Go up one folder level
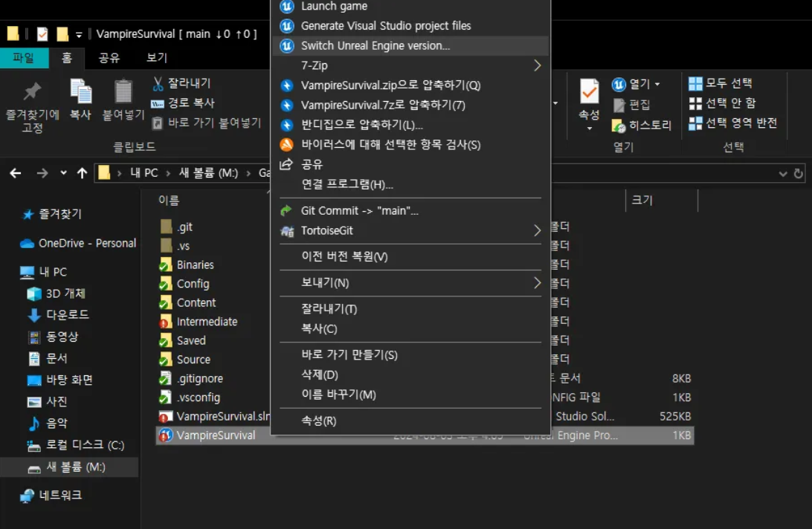812x529 pixels. (x=82, y=173)
